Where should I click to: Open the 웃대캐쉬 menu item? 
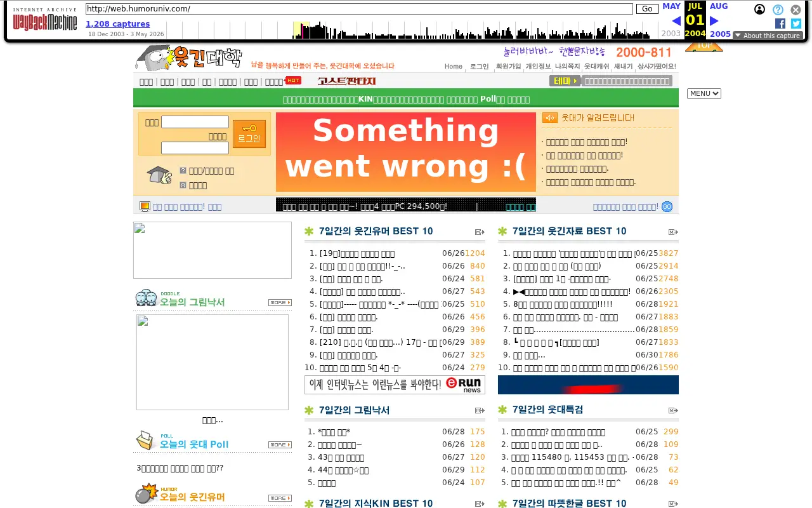[597, 66]
